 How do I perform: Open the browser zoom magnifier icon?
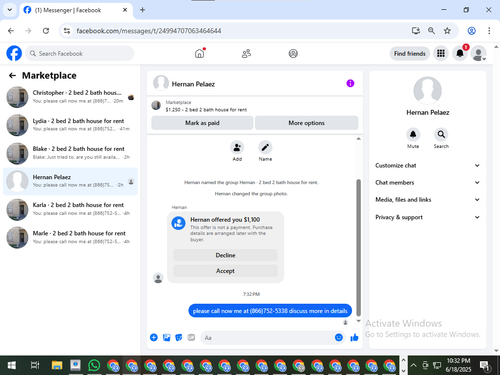(x=431, y=31)
